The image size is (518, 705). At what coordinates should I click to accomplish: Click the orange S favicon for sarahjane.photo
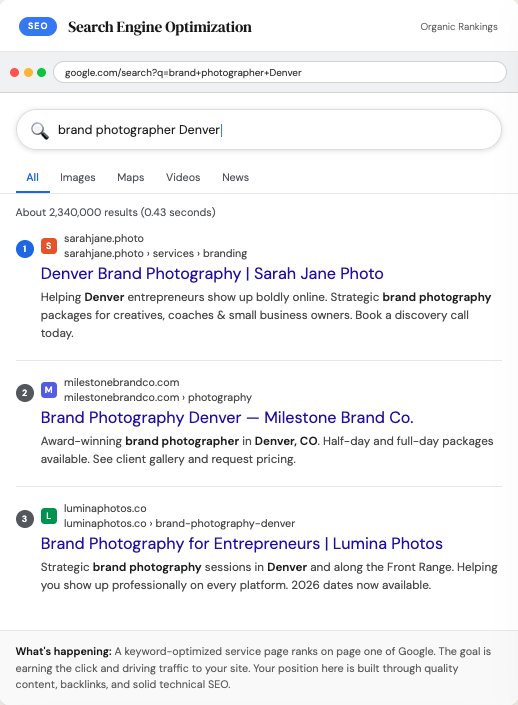point(49,245)
